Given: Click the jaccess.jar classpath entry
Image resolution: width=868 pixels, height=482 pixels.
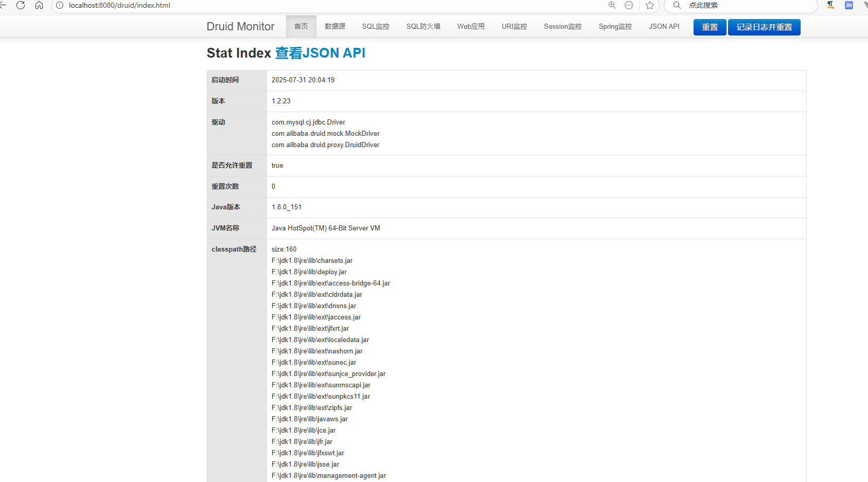Looking at the screenshot, I should click(316, 317).
